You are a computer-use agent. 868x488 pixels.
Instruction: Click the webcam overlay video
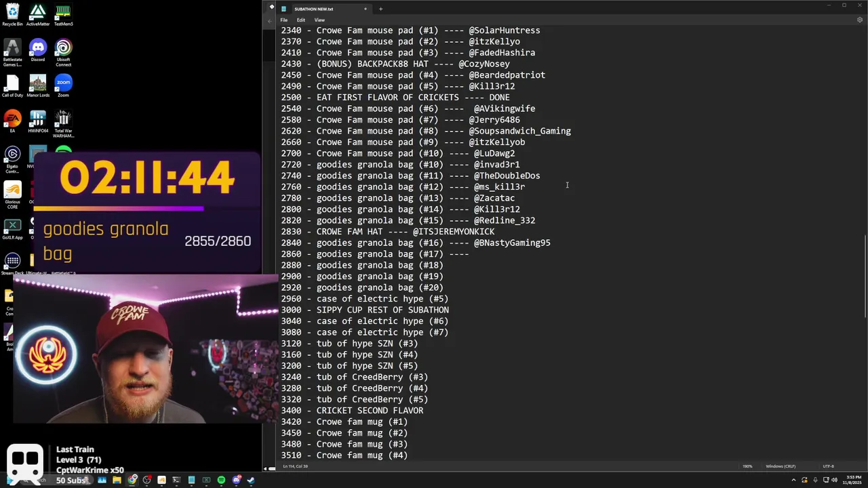coord(145,349)
